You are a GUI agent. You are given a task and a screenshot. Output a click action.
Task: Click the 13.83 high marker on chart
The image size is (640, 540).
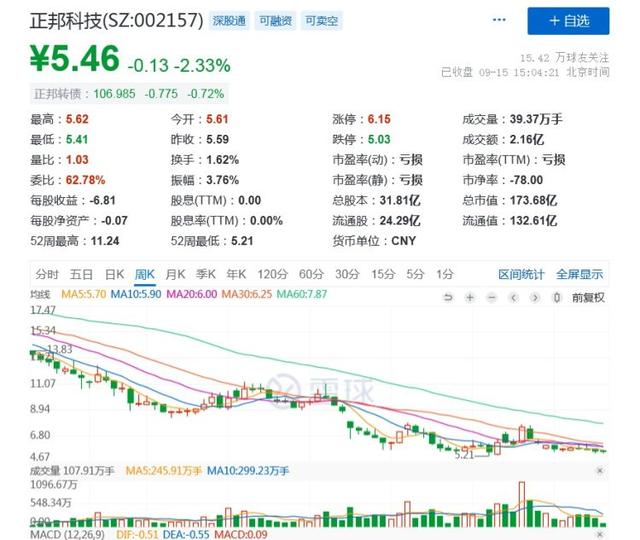[x=60, y=349]
